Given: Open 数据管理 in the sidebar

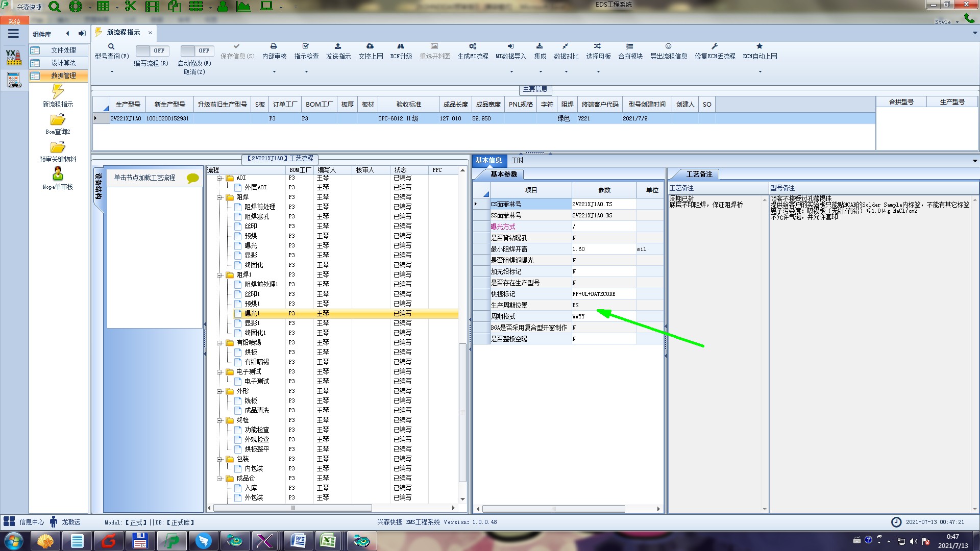Looking at the screenshot, I should coord(63,76).
